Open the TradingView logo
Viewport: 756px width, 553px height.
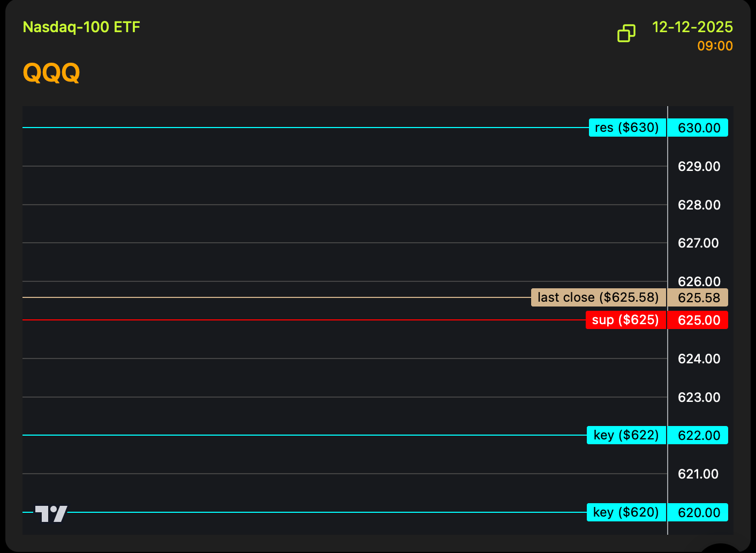(x=51, y=513)
